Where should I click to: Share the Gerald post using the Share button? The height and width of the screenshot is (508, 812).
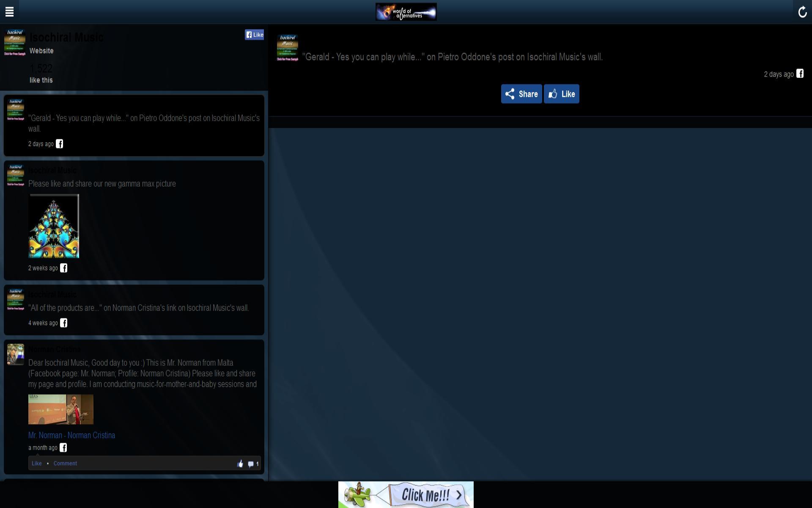(x=521, y=94)
